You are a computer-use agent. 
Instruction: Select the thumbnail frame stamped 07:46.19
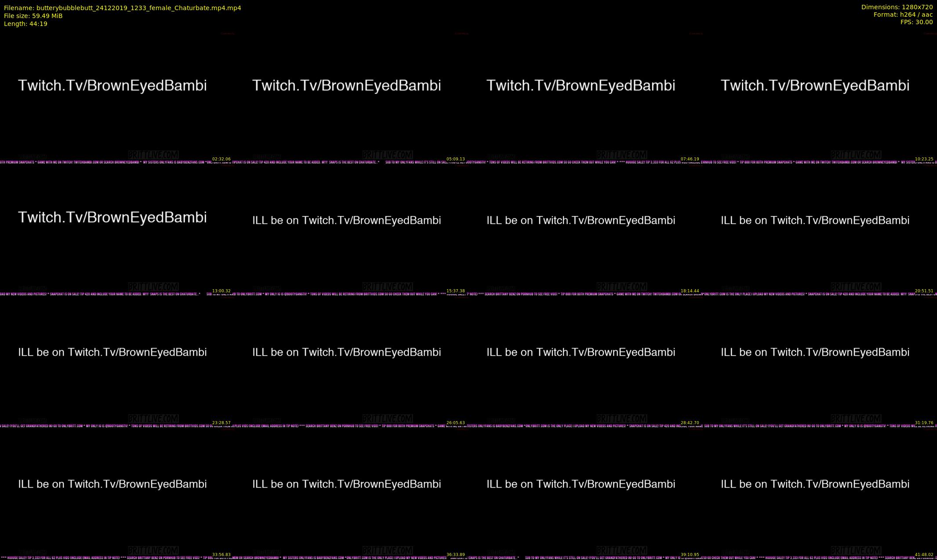tap(585, 98)
